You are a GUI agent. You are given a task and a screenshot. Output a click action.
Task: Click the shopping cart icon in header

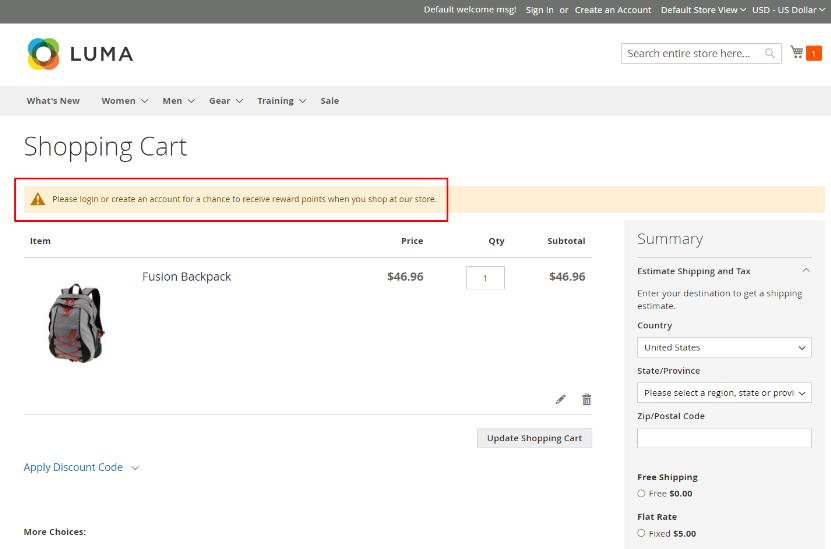(797, 52)
